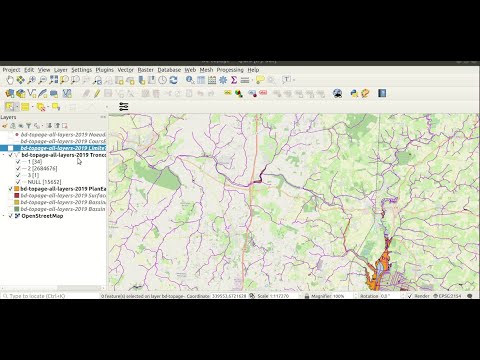Expand the OpenStreetMap layer node
The height and width of the screenshot is (360, 480).
pos(4,216)
